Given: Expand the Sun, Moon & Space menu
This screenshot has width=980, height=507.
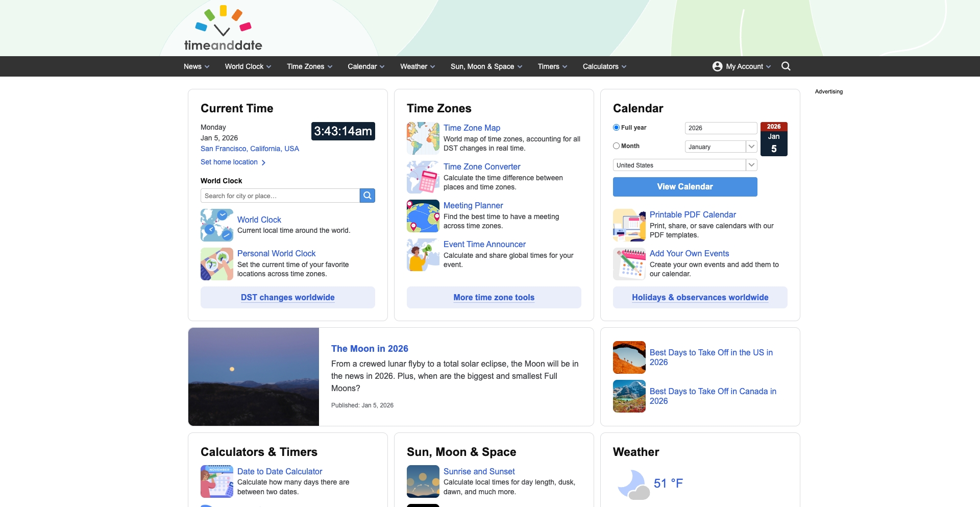Looking at the screenshot, I should [x=485, y=66].
